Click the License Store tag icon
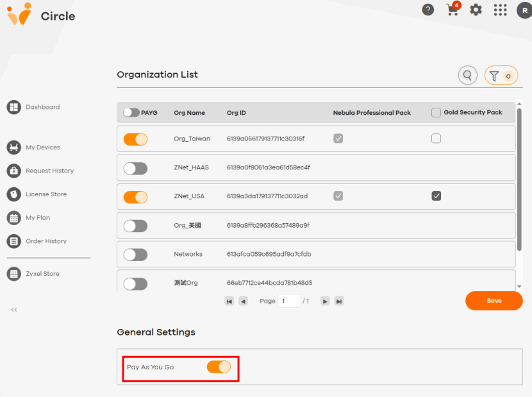 14,194
